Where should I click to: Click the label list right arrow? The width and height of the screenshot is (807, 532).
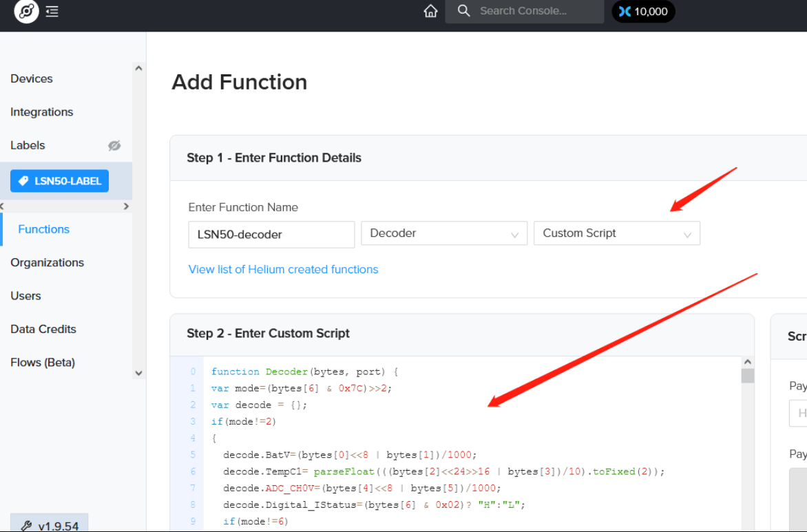[126, 206]
